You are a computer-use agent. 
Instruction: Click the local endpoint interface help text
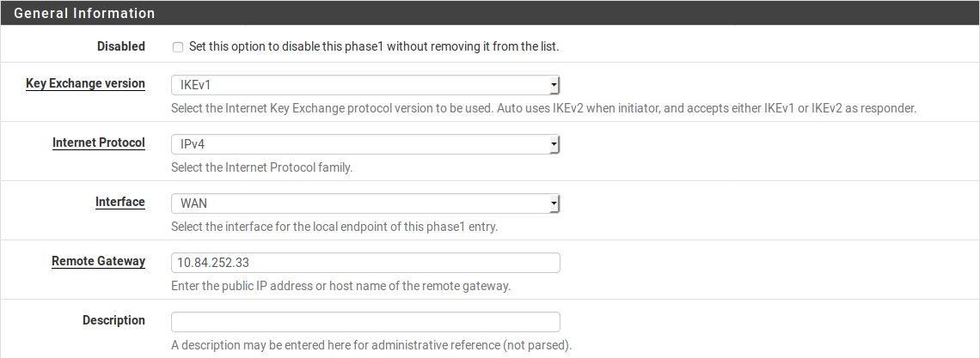334,228
